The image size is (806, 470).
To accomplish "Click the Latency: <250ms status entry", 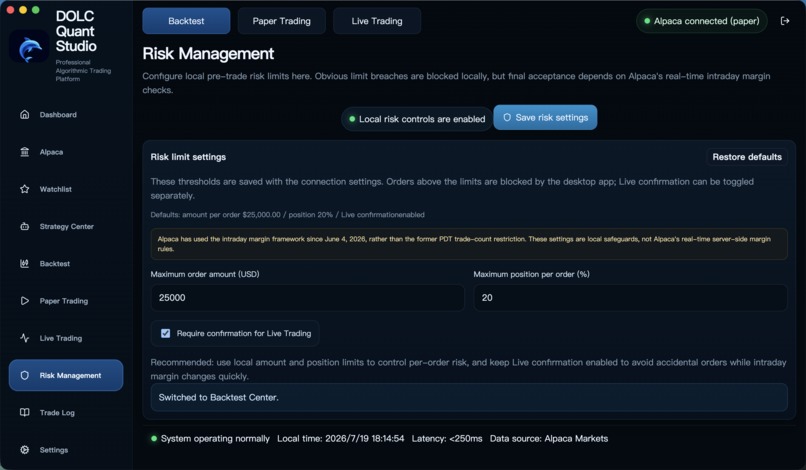I will [x=447, y=439].
